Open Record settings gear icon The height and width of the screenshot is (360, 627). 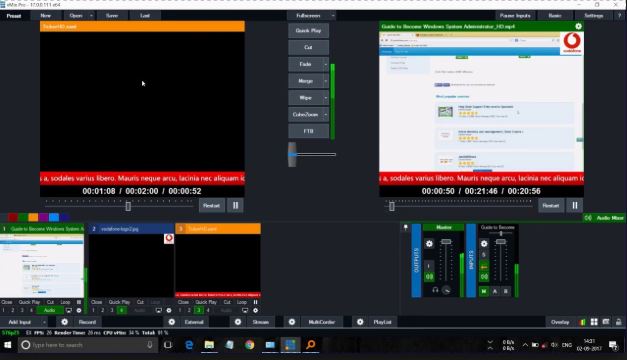click(64, 322)
